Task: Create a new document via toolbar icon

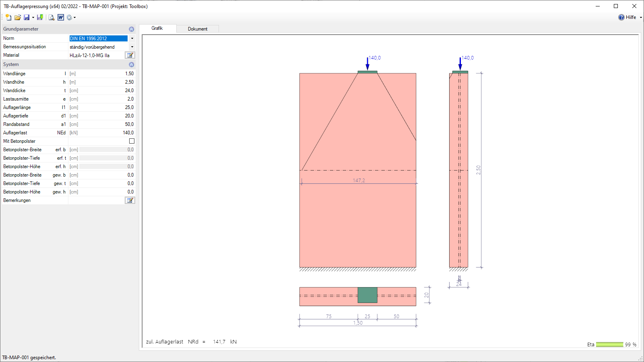Action: pyautogui.click(x=8, y=17)
